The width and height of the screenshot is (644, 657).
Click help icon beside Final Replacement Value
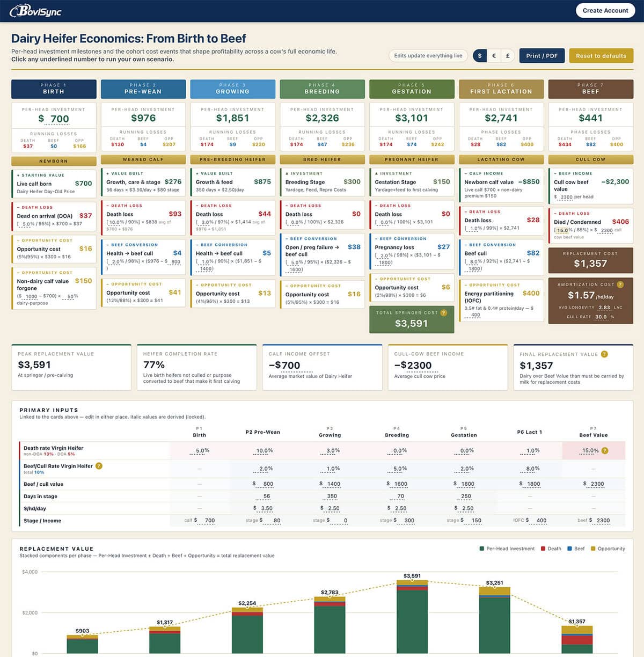pos(604,354)
